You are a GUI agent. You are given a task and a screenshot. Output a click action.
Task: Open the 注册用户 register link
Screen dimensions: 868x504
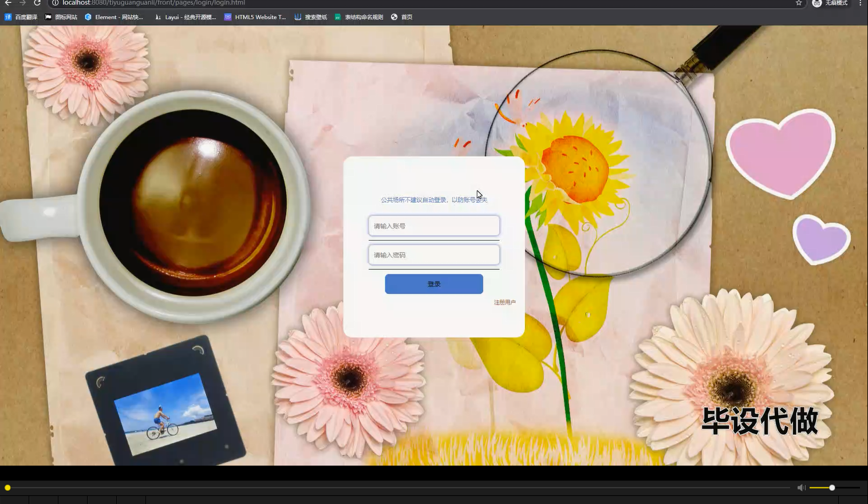pos(504,302)
